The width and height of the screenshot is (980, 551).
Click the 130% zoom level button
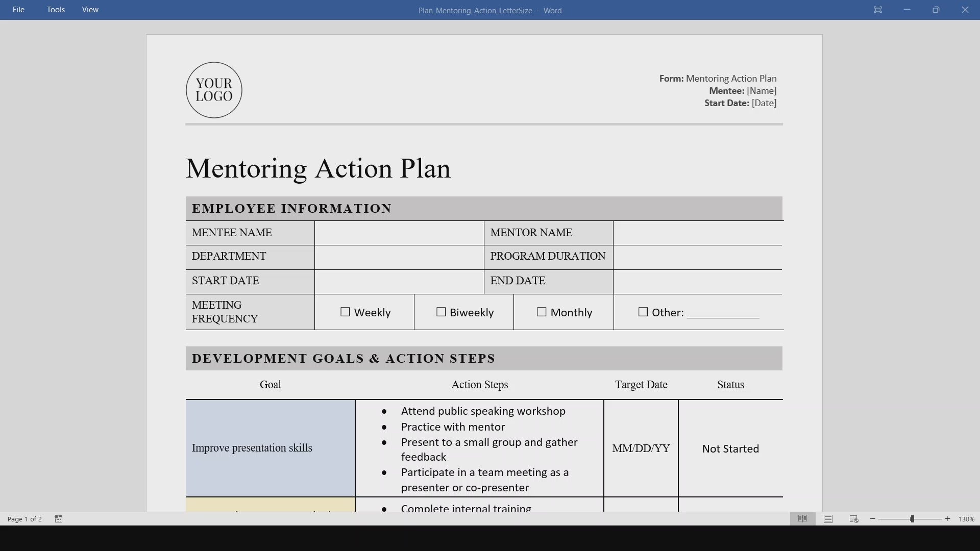(966, 519)
